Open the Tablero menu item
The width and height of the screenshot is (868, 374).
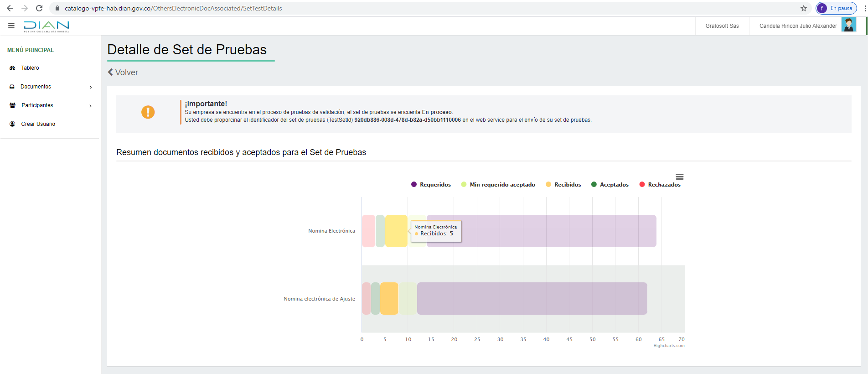pos(30,68)
